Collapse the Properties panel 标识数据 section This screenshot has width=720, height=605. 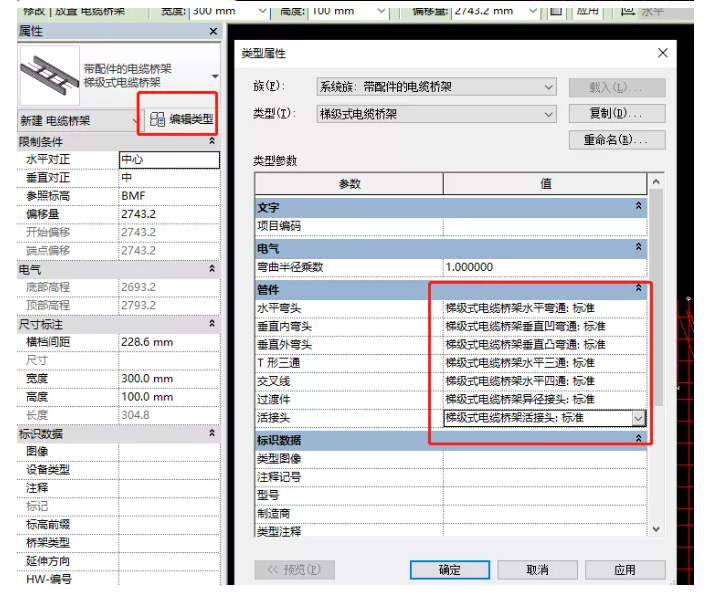tap(212, 433)
